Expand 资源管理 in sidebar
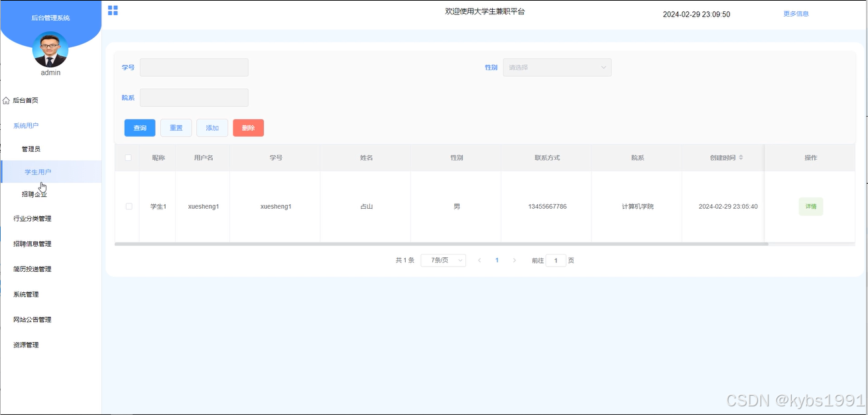Image resolution: width=868 pixels, height=415 pixels. pos(26,345)
